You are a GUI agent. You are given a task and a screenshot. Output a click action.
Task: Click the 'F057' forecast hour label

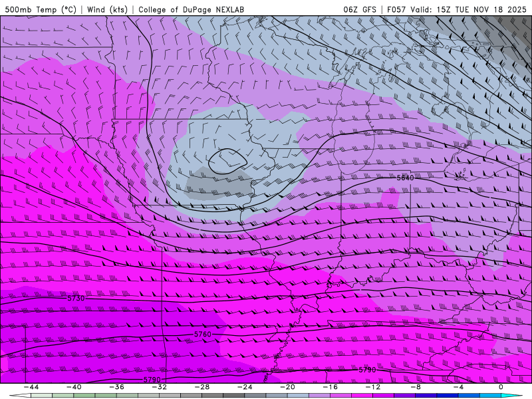coord(396,9)
